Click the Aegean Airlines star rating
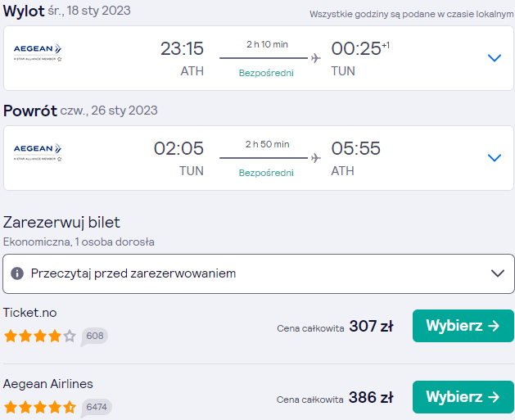The width and height of the screenshot is (515, 420). point(40,407)
